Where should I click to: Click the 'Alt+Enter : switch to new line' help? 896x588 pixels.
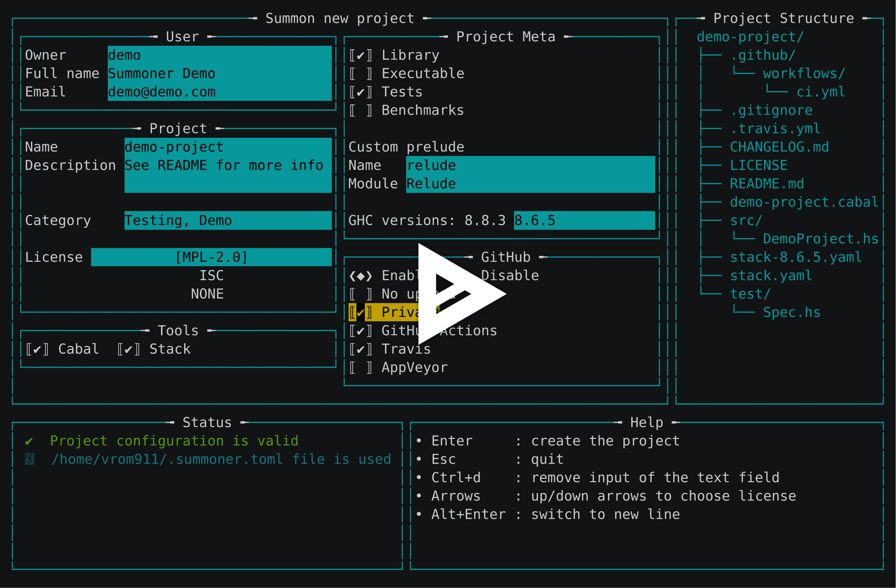(x=547, y=515)
